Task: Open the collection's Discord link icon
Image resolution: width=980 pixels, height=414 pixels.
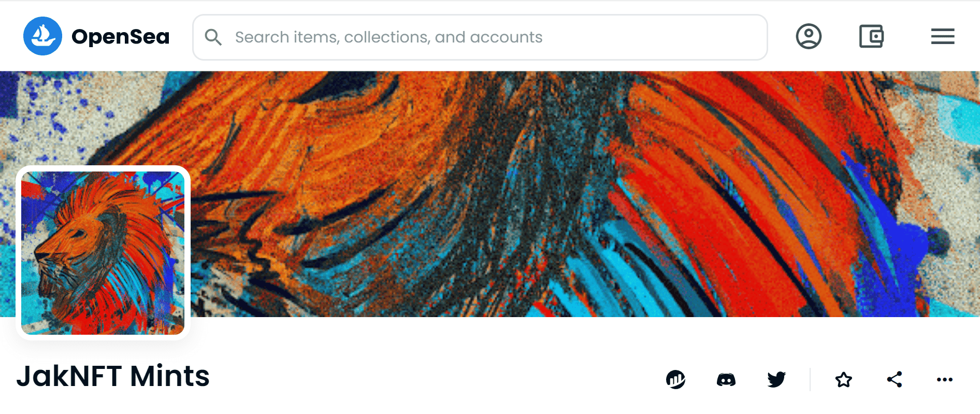Action: [x=726, y=380]
